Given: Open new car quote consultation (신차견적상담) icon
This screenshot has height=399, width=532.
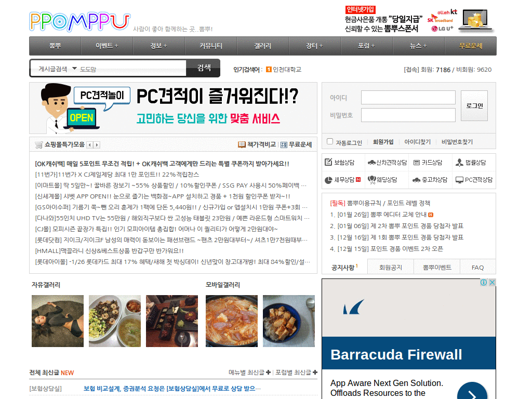Looking at the screenshot, I should pos(371,163).
